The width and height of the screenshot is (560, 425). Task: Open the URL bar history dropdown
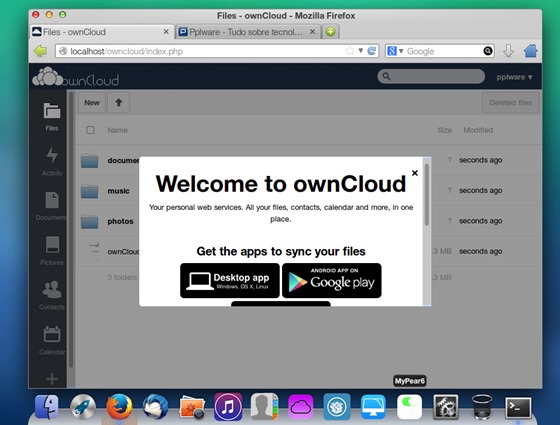coord(361,51)
